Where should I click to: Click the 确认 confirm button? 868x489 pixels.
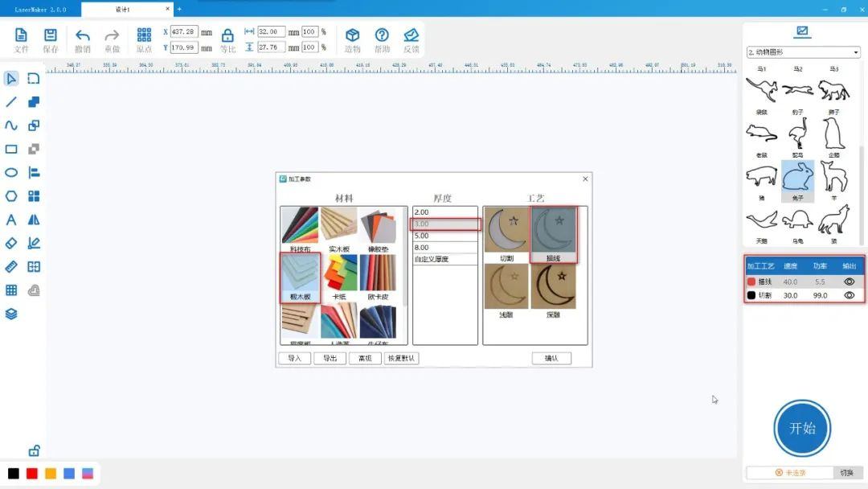pyautogui.click(x=551, y=358)
